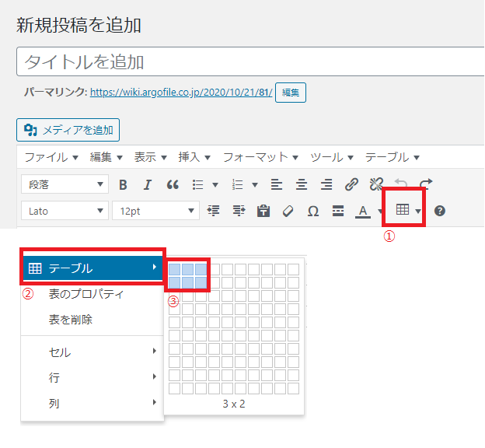Open the text color picker arrow
Image resolution: width=485 pixels, height=448 pixels.
379,211
